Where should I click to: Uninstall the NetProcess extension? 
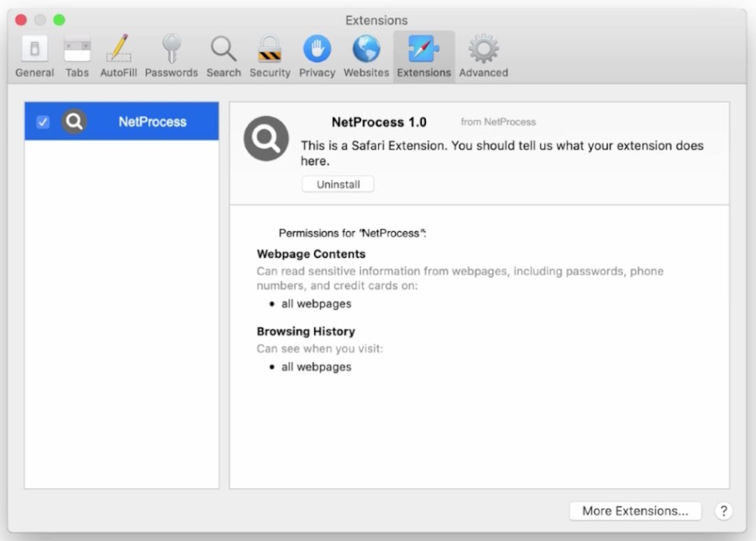pyautogui.click(x=338, y=183)
